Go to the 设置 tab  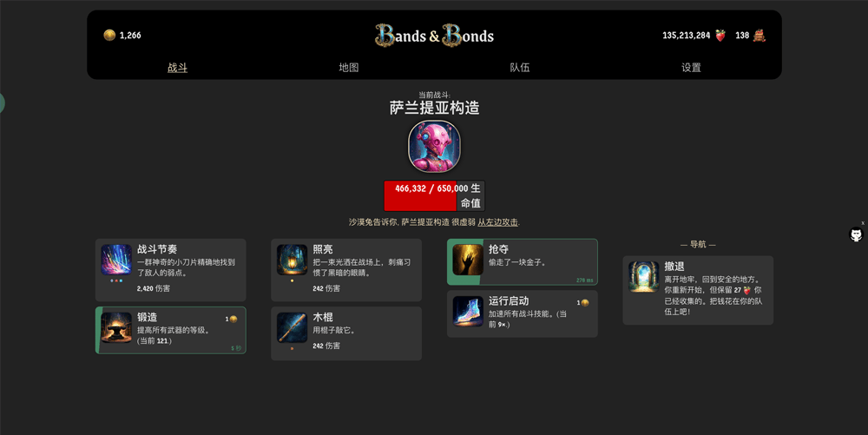pos(691,68)
